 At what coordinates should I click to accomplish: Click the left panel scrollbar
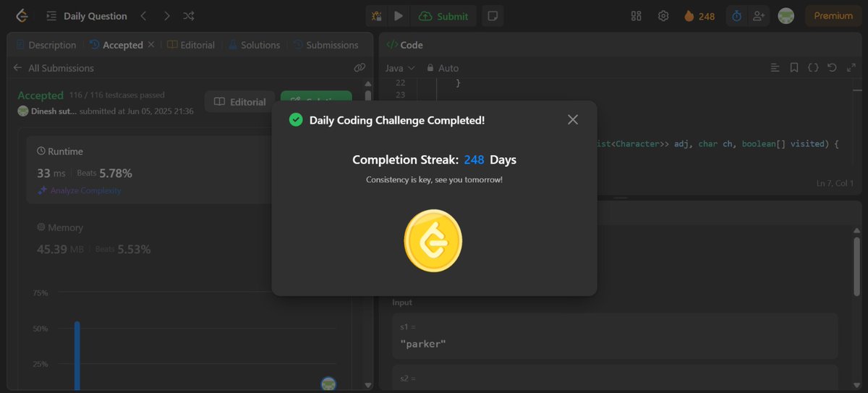click(367, 96)
